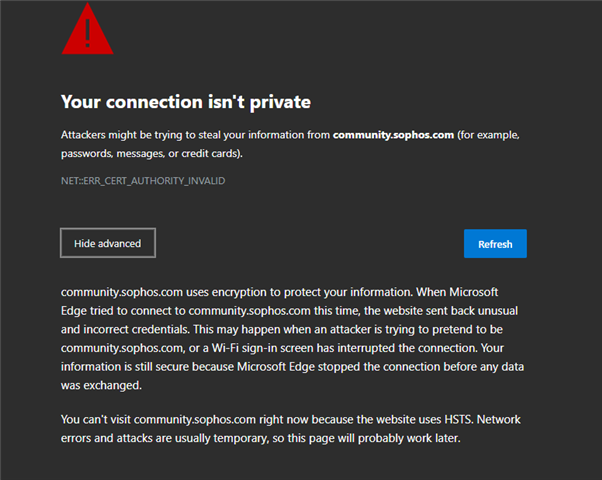Click the "errors and attacks are usually temporary" line
Screen dimensions: 602x480
coord(260,438)
